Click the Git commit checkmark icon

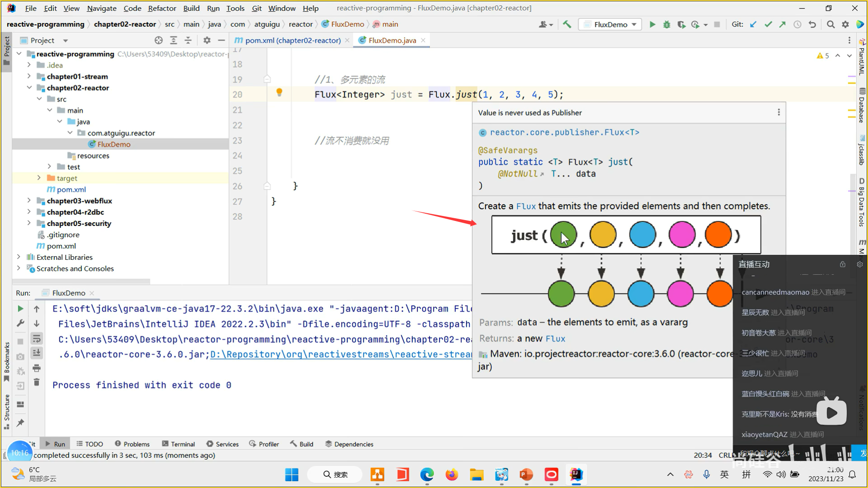pos(768,24)
